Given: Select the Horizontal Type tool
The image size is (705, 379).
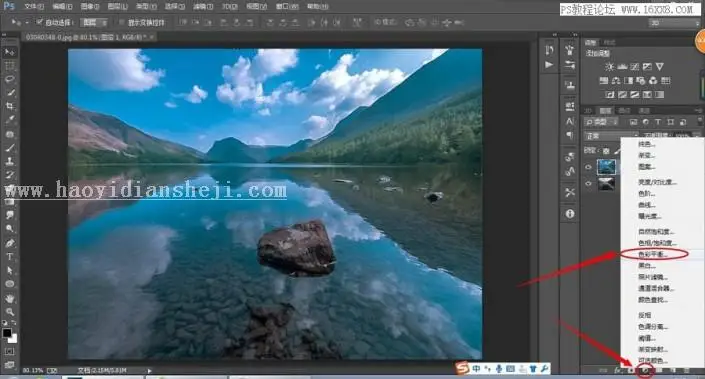Looking at the screenshot, I should click(9, 257).
